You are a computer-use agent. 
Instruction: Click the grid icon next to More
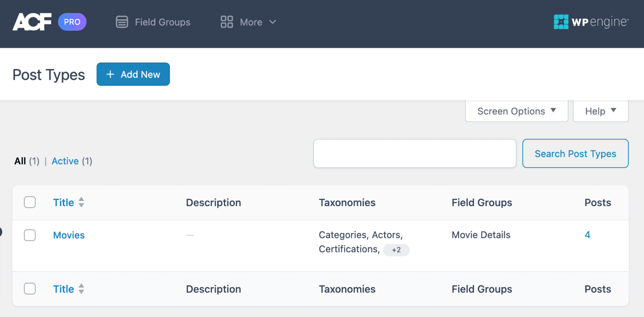pyautogui.click(x=226, y=22)
